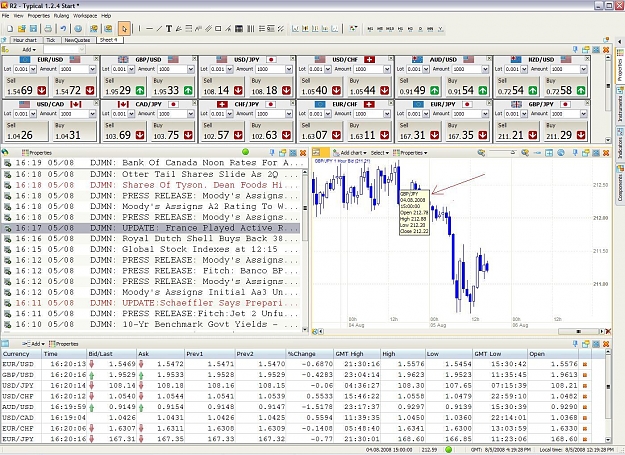
Task: Select the Text annotation tool
Action: 169,29
